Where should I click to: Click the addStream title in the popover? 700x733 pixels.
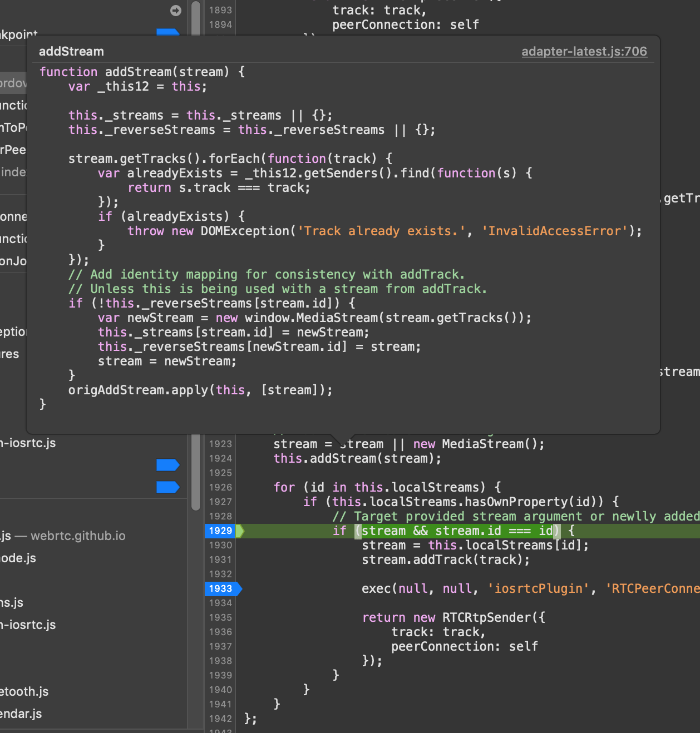tap(71, 52)
